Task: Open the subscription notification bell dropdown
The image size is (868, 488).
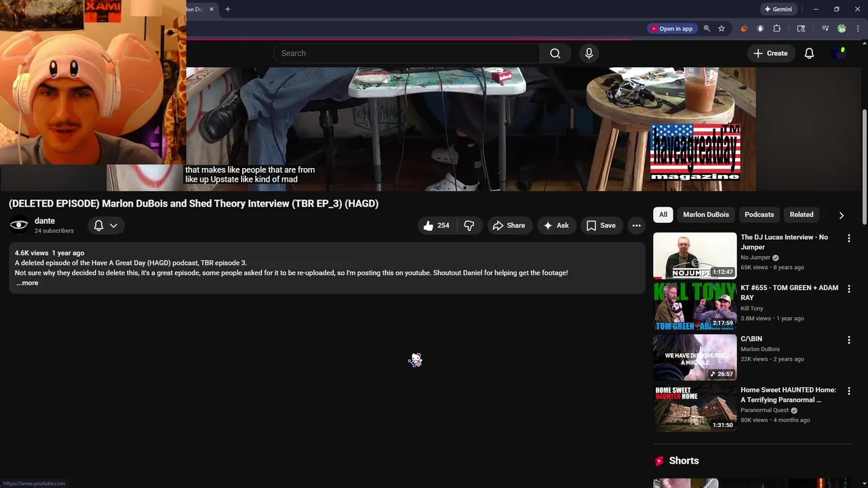Action: tap(105, 226)
